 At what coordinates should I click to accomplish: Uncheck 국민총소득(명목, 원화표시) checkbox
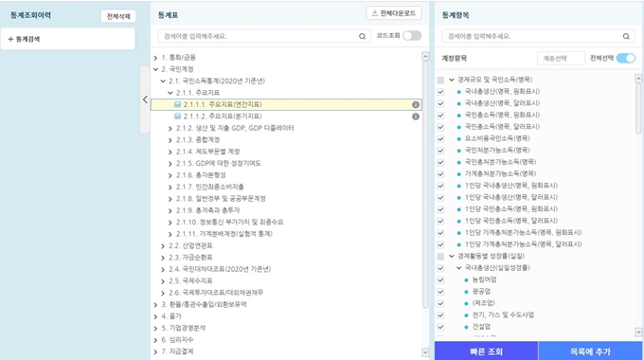point(440,115)
